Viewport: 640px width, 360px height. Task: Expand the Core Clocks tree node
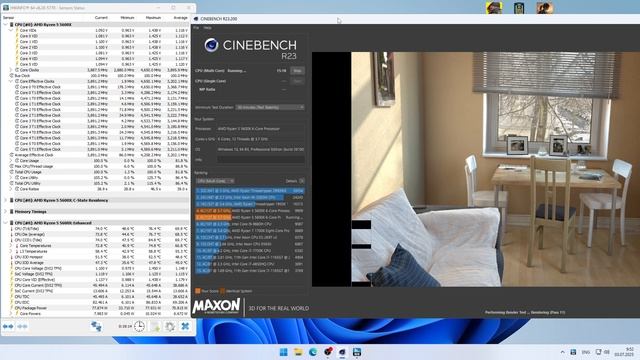click(x=11, y=70)
